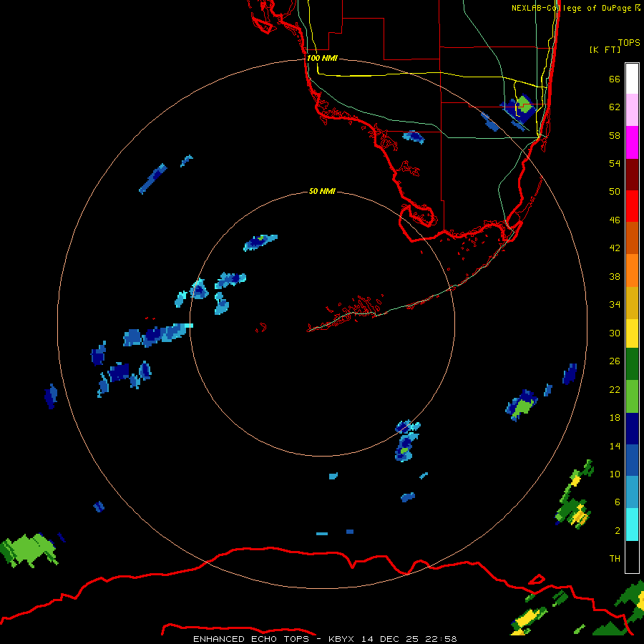Screen dimensions: 644x644
Task: Click the 100 NMI range ring label
Action: (322, 58)
